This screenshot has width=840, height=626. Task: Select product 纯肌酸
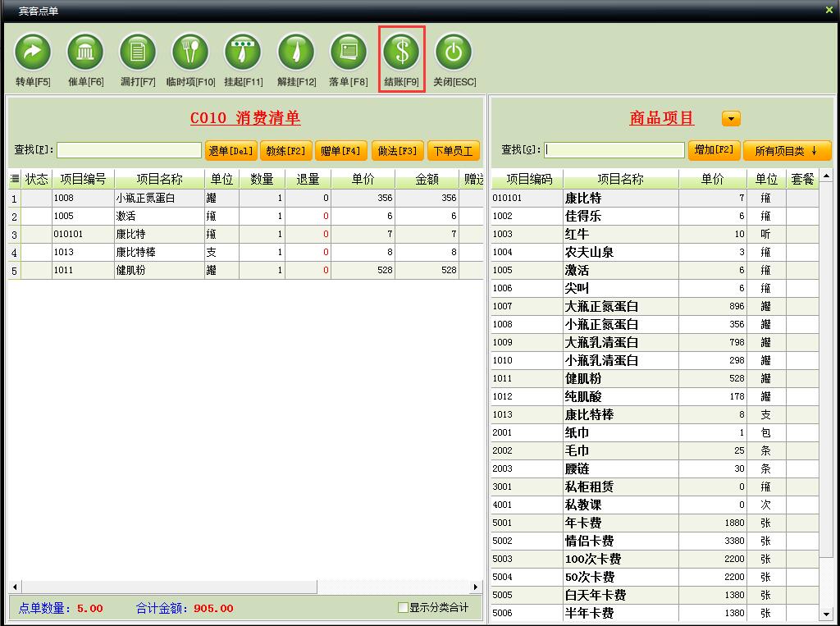(655, 396)
